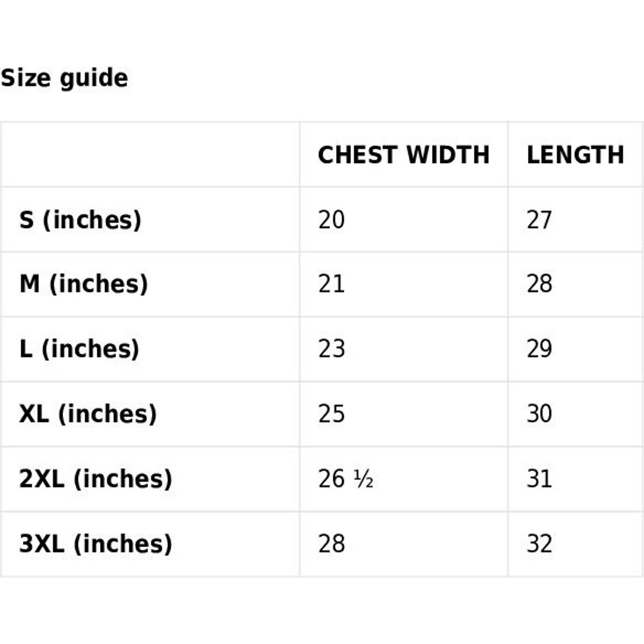The height and width of the screenshot is (644, 644).
Task: Click chest width value 20
Action: click(332, 220)
